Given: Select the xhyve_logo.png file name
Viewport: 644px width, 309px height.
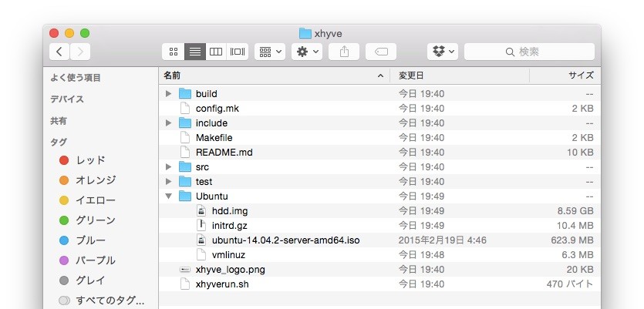Looking at the screenshot, I should (x=231, y=270).
